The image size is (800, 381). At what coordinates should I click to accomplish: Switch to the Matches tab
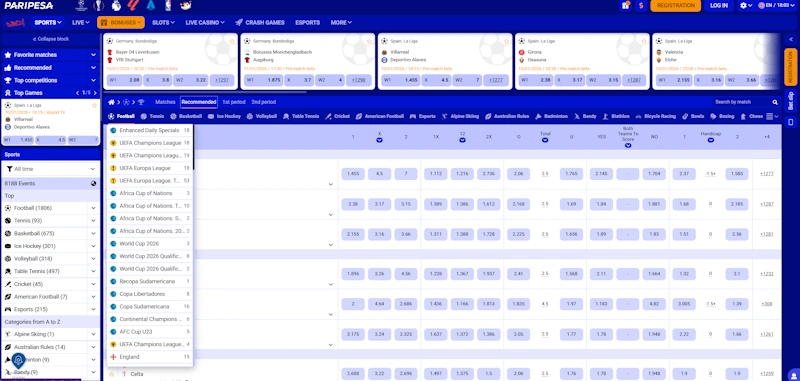tap(165, 102)
